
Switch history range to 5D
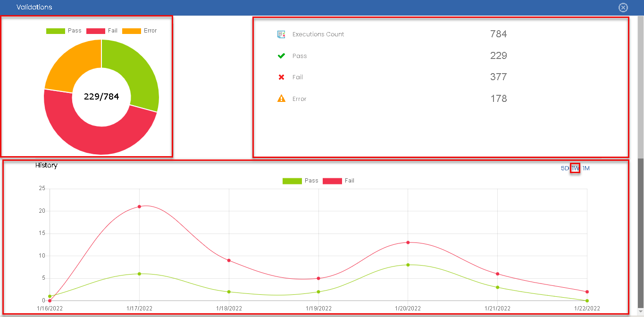565,168
